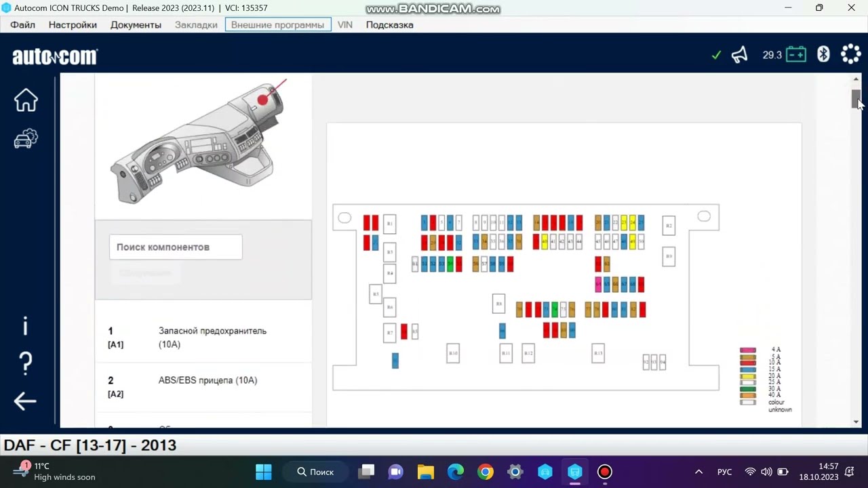Image resolution: width=868 pixels, height=488 pixels.
Task: Select relay R1 on the fuse diagram
Action: (390, 224)
